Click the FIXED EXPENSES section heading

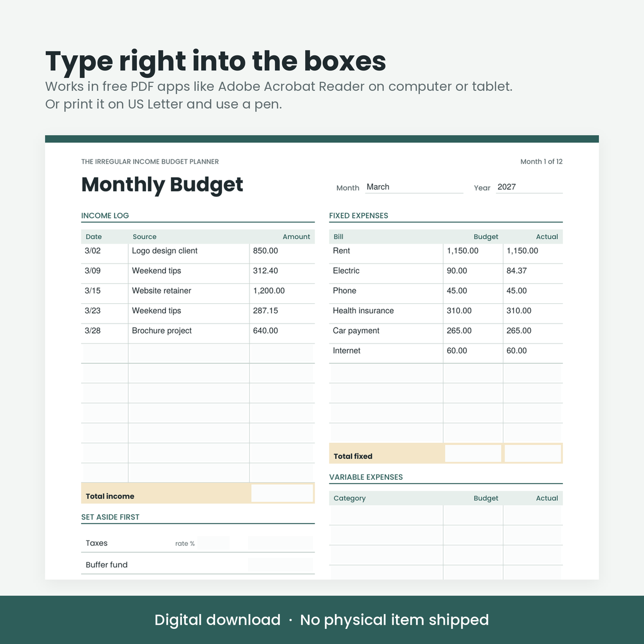358,216
